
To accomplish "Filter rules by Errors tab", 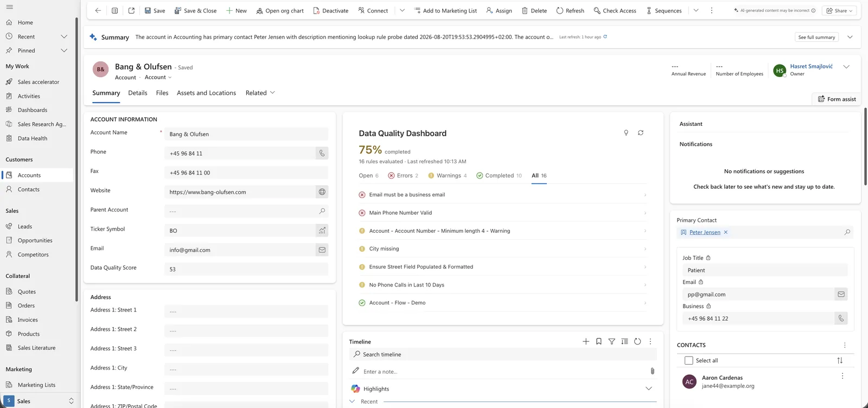I will 403,175.
